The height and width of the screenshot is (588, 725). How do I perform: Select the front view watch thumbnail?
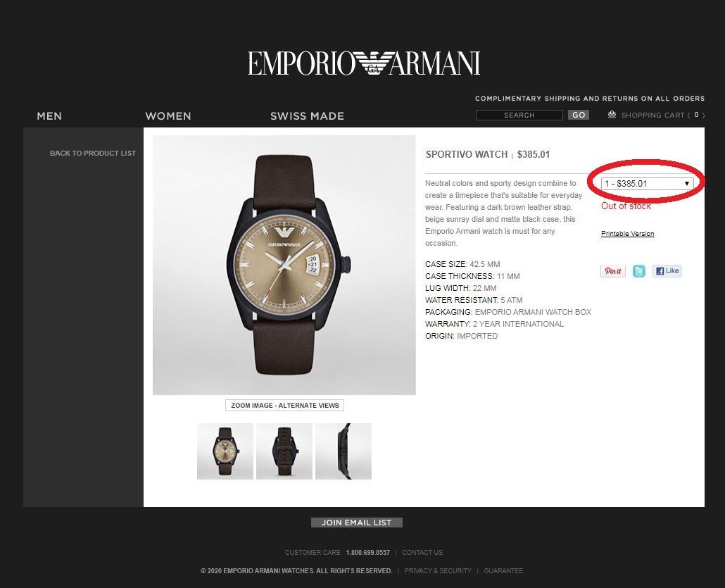coord(225,451)
